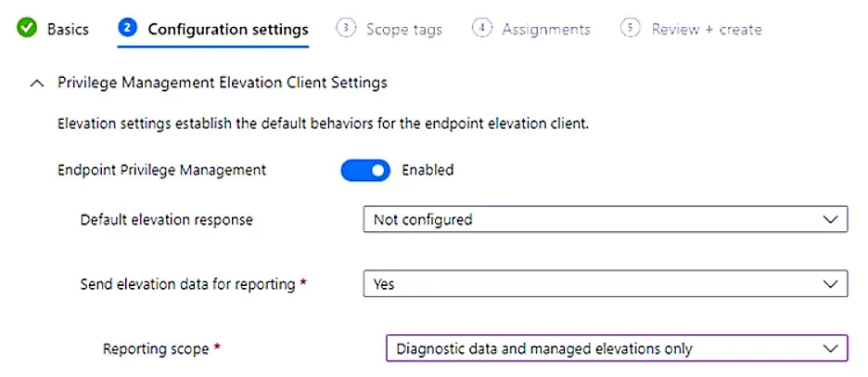The image size is (868, 377).
Task: Switch to the Scope tags step
Action: pyautogui.click(x=404, y=29)
